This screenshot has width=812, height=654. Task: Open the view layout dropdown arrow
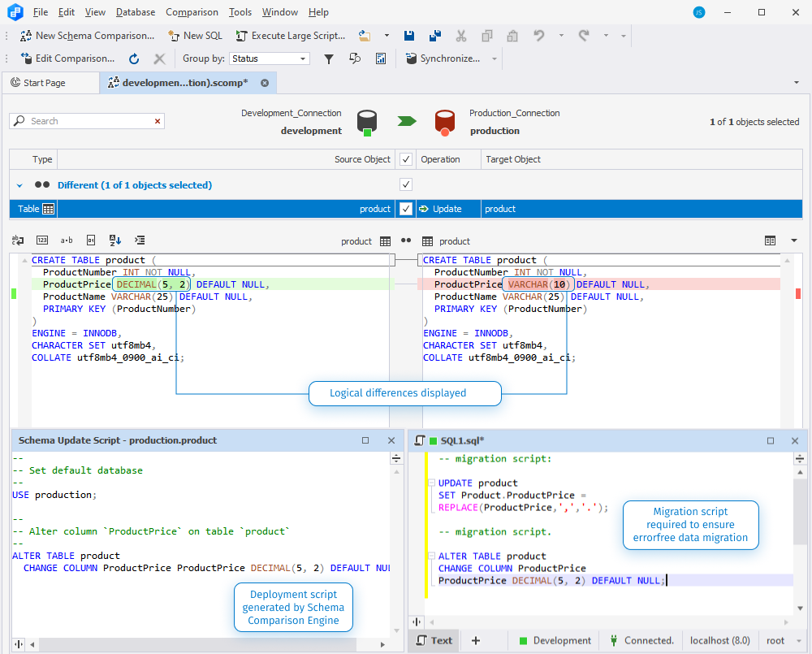(793, 240)
